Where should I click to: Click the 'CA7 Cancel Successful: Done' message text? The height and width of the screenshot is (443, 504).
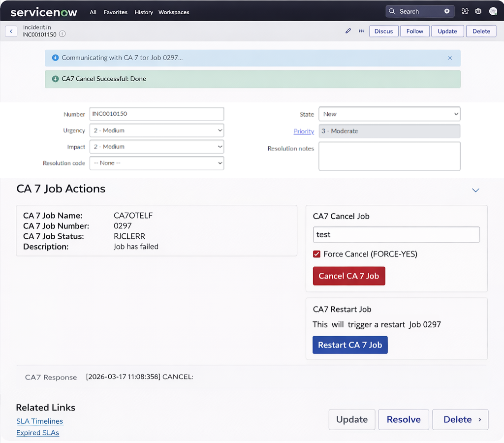point(104,79)
